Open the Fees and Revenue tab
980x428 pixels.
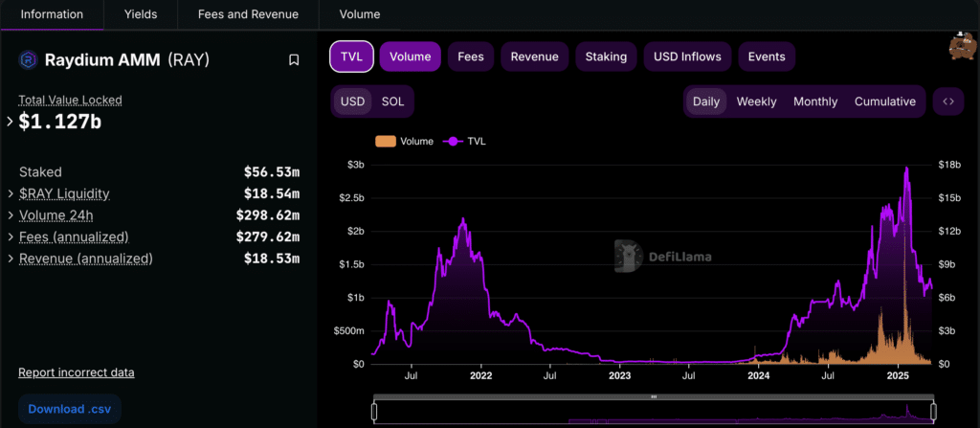248,14
